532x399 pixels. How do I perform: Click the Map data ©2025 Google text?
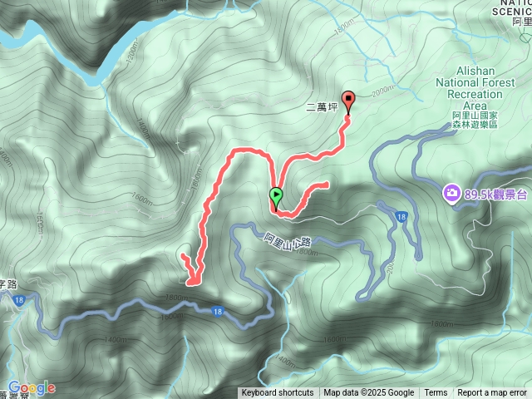pyautogui.click(x=369, y=393)
